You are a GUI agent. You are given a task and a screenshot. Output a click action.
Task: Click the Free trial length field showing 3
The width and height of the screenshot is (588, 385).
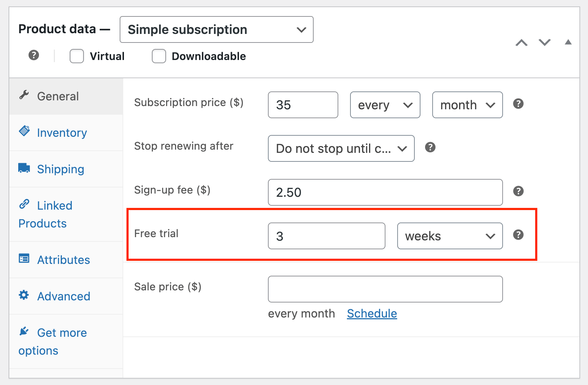(327, 236)
